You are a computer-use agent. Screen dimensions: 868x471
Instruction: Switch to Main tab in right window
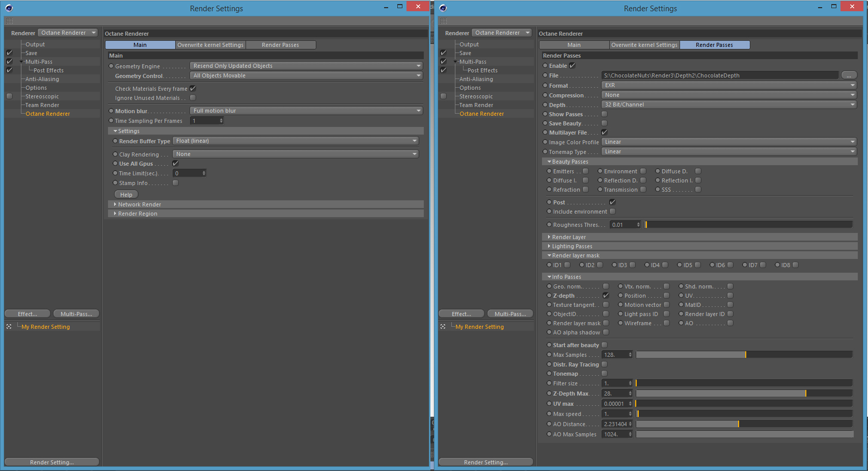[x=574, y=45]
